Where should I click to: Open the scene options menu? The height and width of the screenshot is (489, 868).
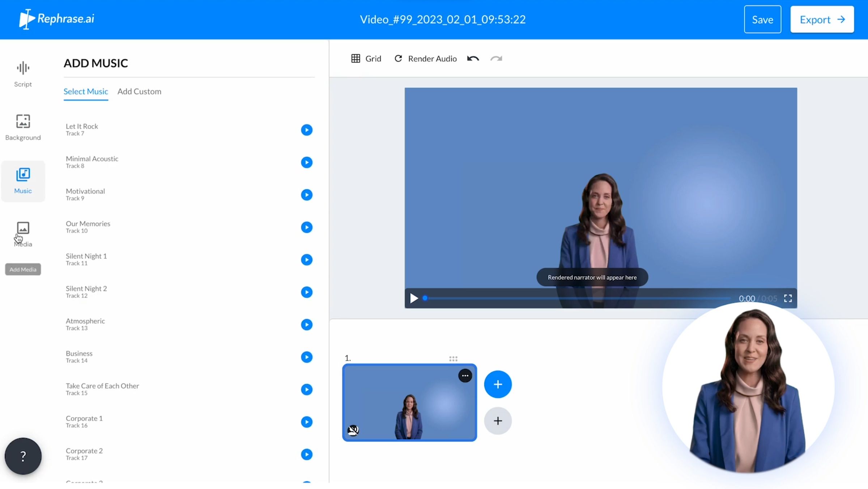465,375
